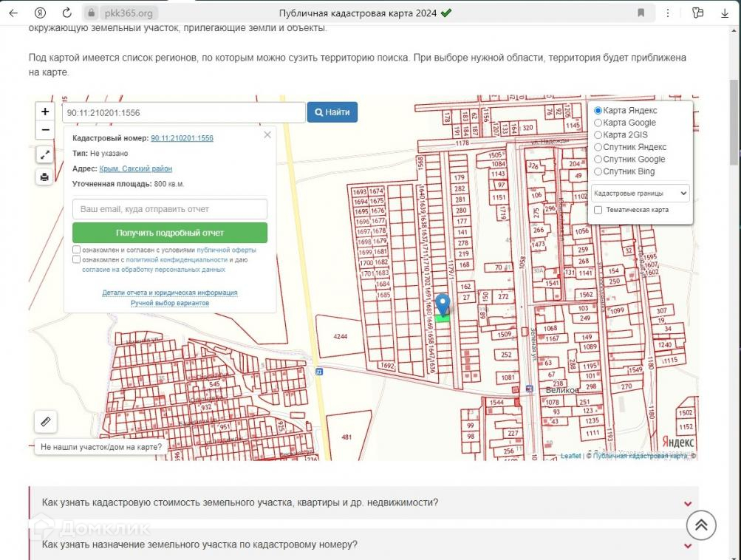
Task: Click the blue map marker pin
Action: (443, 305)
